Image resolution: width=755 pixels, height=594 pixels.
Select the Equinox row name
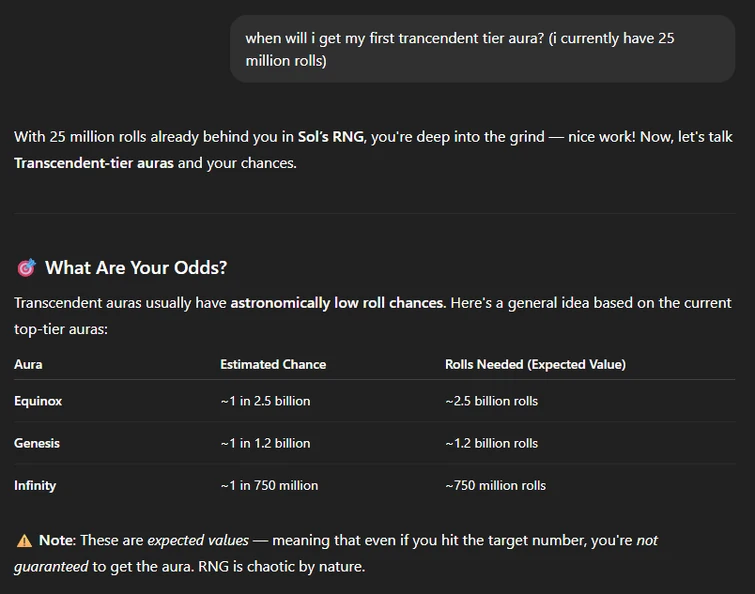click(38, 401)
